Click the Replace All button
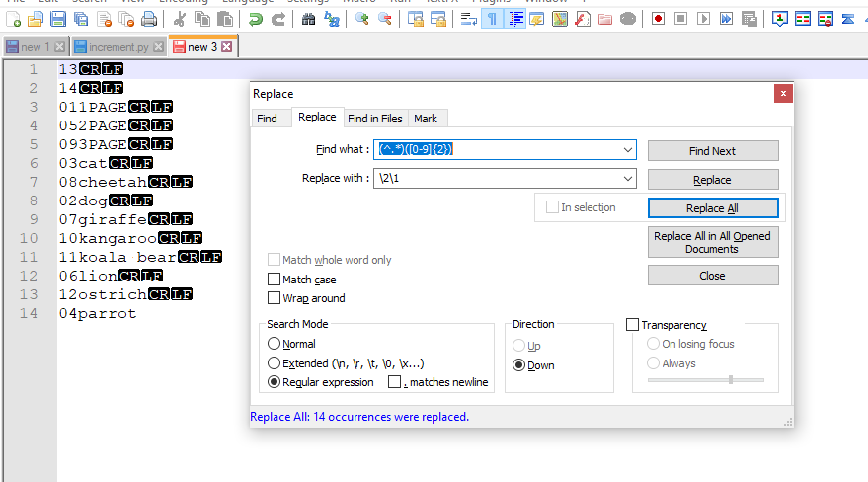Image resolution: width=868 pixels, height=482 pixels. 713,208
